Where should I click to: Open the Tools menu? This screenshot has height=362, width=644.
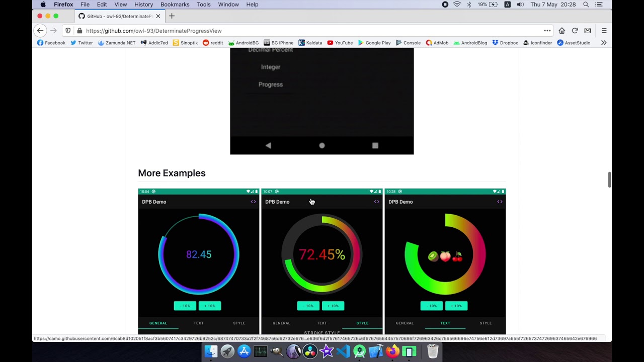204,5
